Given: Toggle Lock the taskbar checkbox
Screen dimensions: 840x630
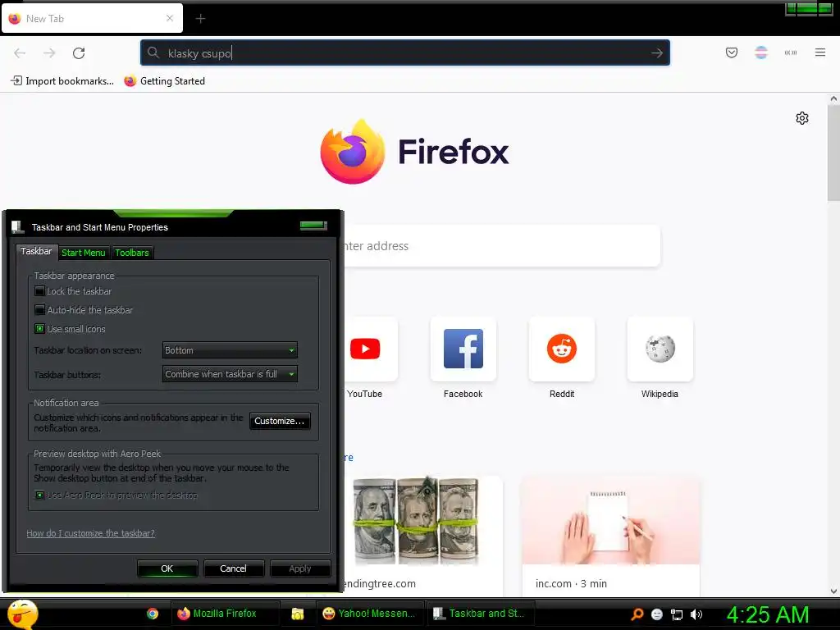Looking at the screenshot, I should pos(39,291).
